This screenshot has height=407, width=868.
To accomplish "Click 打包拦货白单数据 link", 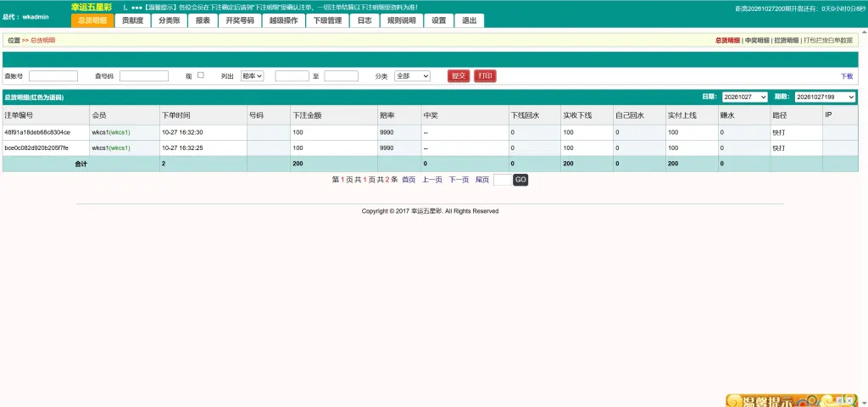I will (827, 41).
